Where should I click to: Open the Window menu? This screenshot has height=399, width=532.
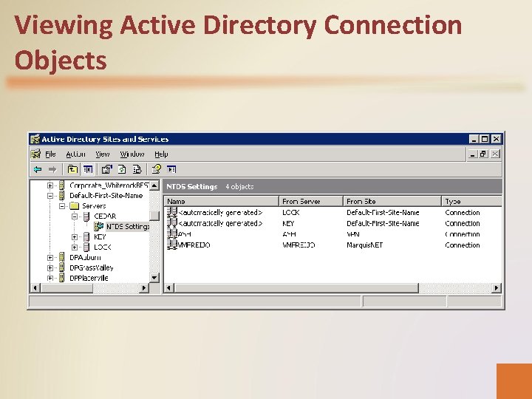coord(132,154)
